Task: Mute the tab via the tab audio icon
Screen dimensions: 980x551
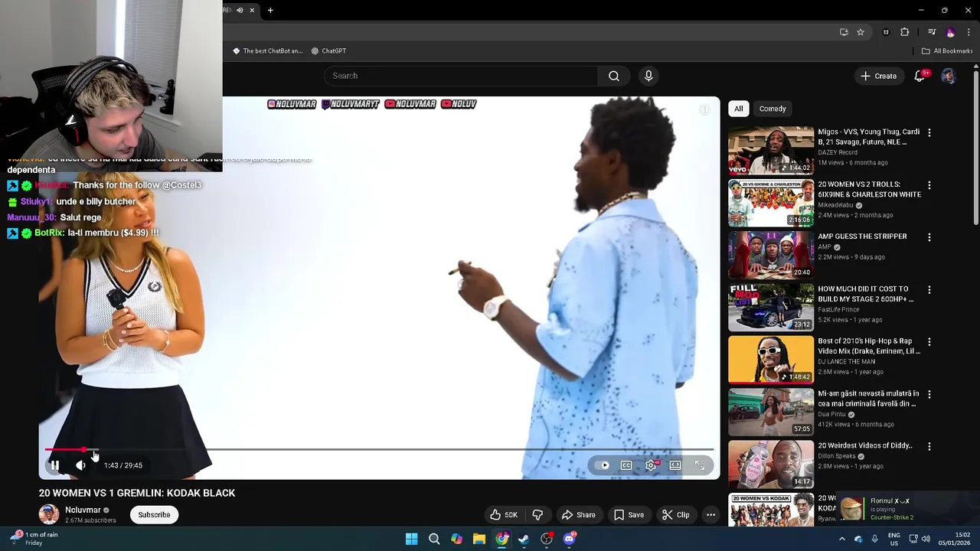Action: pos(240,11)
